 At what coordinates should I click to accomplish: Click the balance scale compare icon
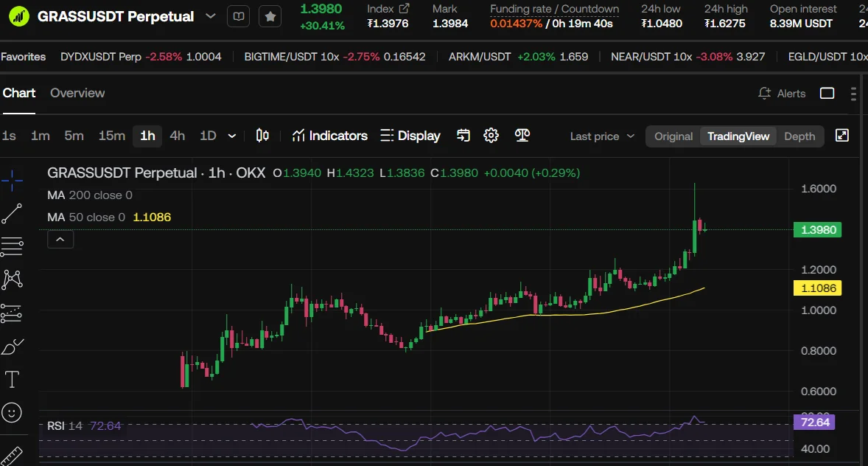(522, 135)
